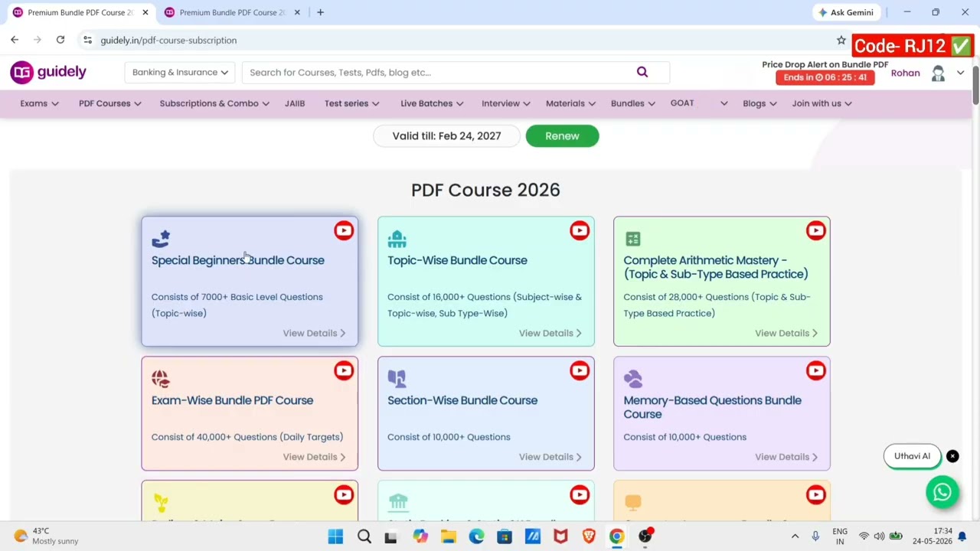Click the Chrome taskbar icon
Viewport: 980px width, 551px height.
[x=616, y=536]
